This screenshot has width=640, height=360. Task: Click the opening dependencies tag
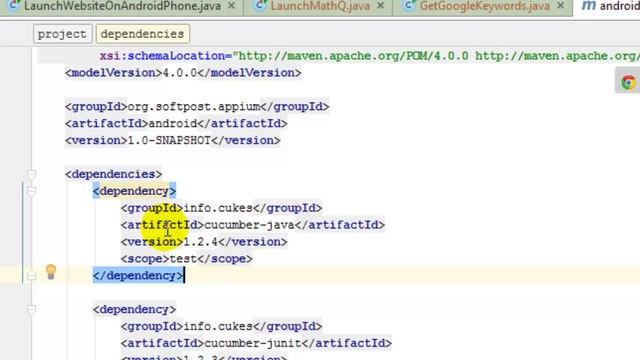(x=113, y=174)
